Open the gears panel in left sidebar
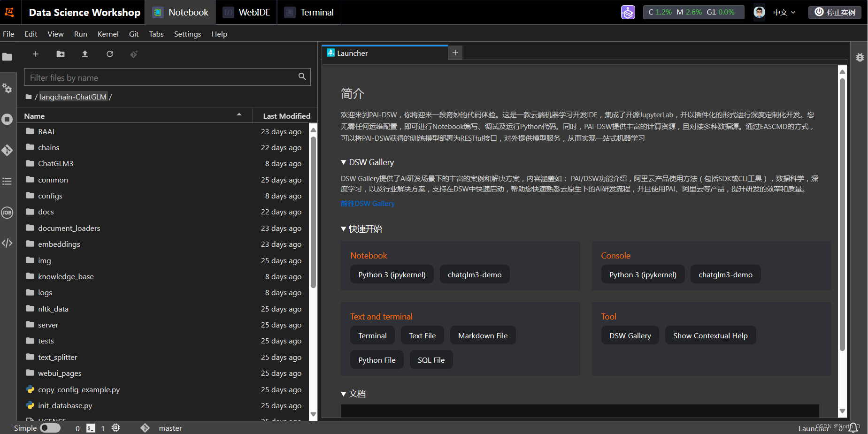The height and width of the screenshot is (434, 868). pyautogui.click(x=7, y=88)
